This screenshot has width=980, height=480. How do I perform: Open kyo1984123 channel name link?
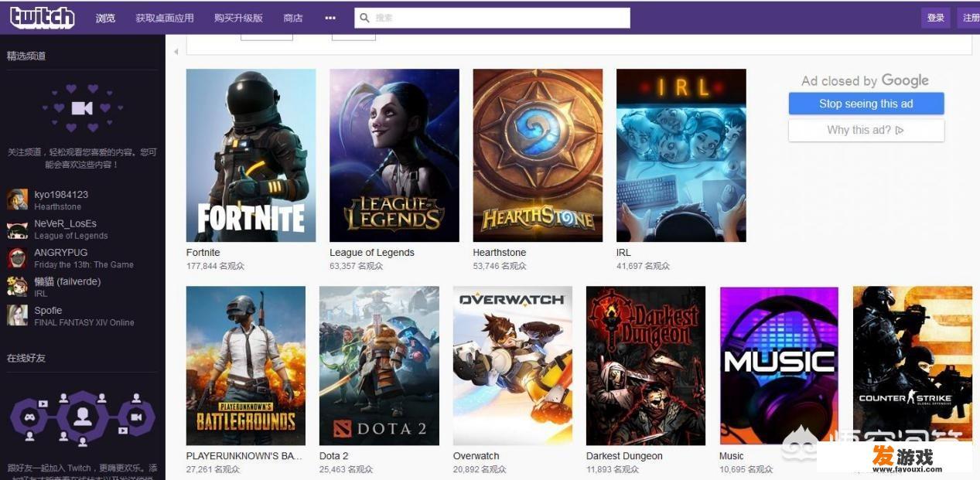pyautogui.click(x=61, y=195)
